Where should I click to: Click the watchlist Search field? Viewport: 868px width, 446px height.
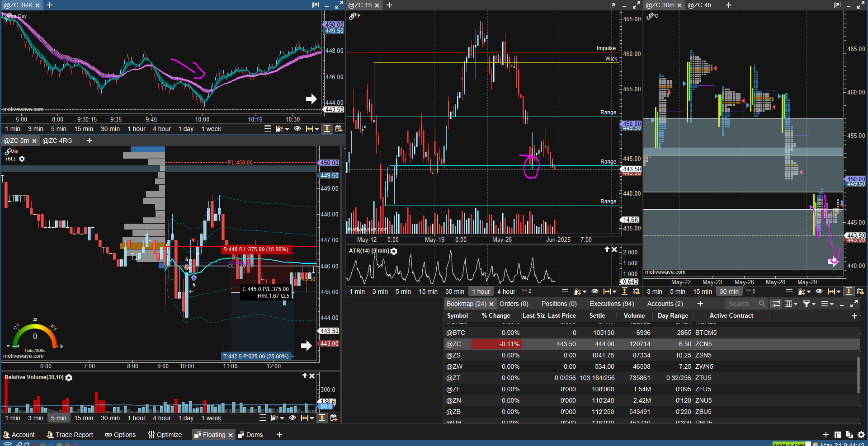pyautogui.click(x=746, y=304)
